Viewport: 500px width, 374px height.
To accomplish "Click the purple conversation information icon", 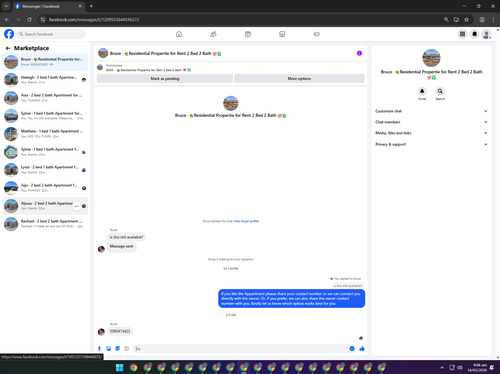I will click(359, 53).
